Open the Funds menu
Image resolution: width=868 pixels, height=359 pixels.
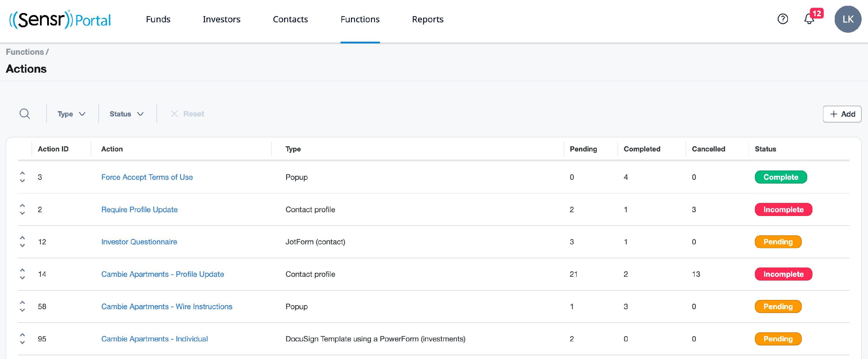pyautogui.click(x=158, y=19)
